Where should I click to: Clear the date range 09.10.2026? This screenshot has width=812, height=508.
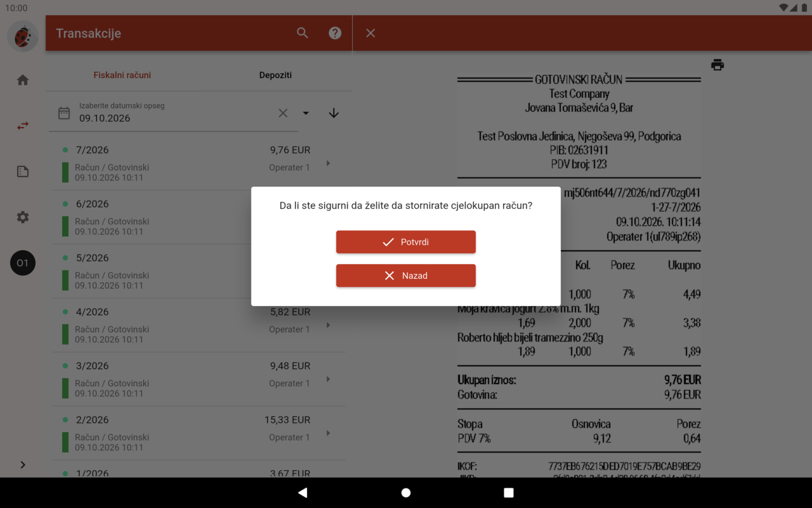click(x=283, y=113)
